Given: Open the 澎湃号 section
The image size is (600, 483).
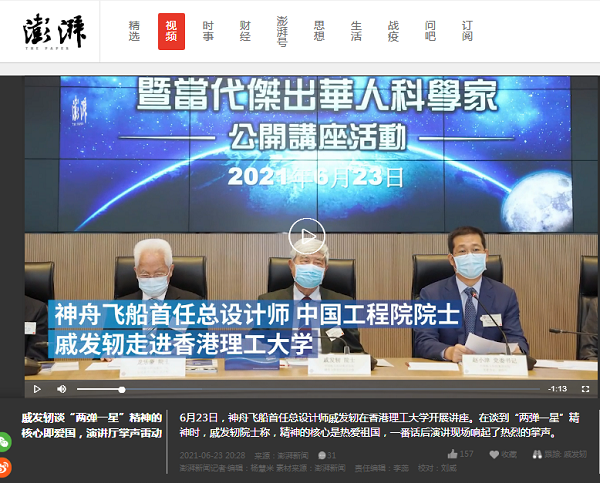Looking at the screenshot, I should [282, 31].
